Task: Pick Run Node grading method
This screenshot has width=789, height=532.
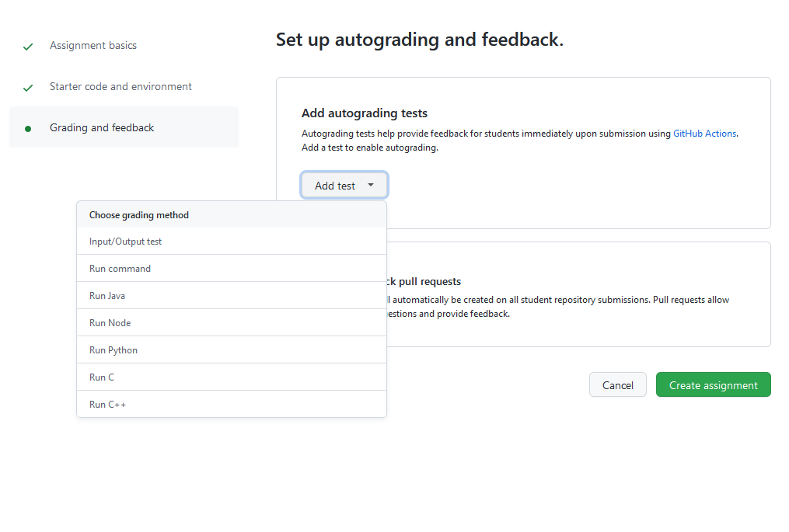Action: (x=232, y=323)
